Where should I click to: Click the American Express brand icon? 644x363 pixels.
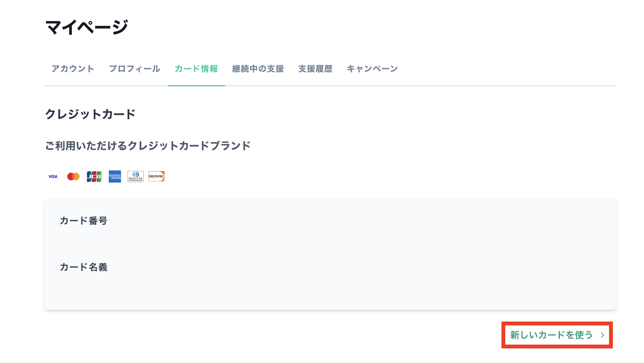pos(115,176)
